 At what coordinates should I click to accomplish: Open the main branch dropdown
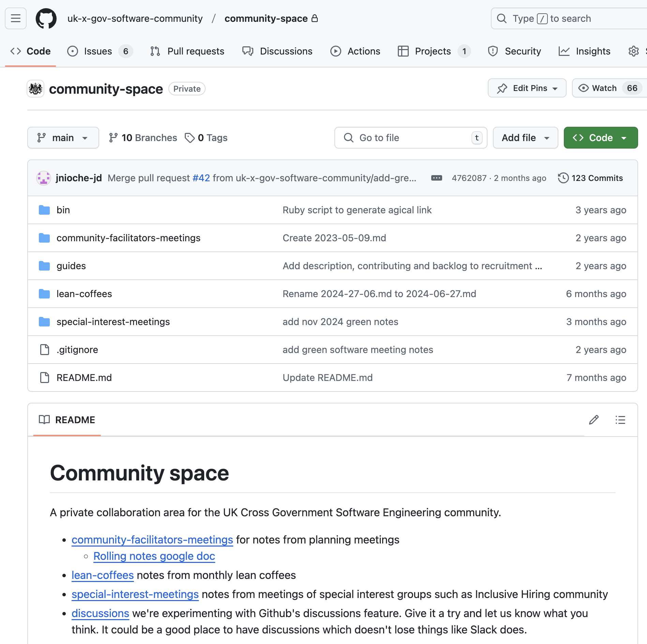click(x=63, y=138)
